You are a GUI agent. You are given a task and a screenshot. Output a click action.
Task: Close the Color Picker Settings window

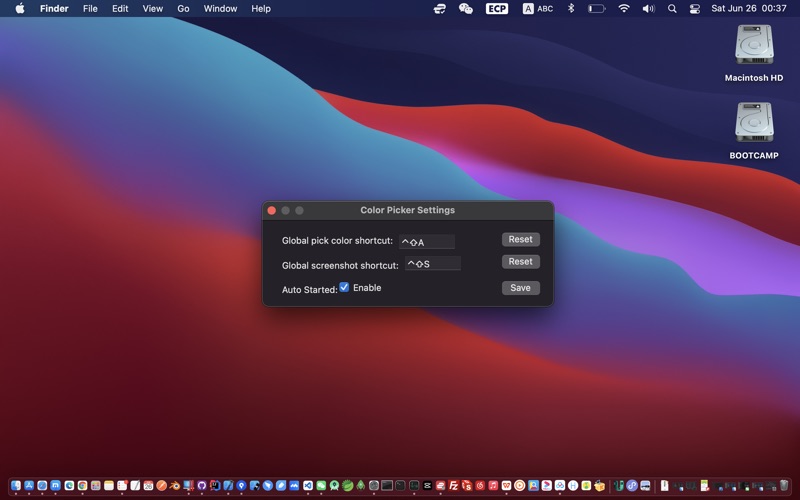tap(272, 210)
